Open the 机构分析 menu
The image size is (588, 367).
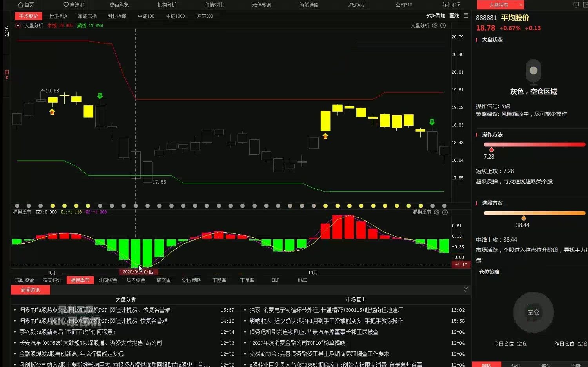pyautogui.click(x=167, y=5)
